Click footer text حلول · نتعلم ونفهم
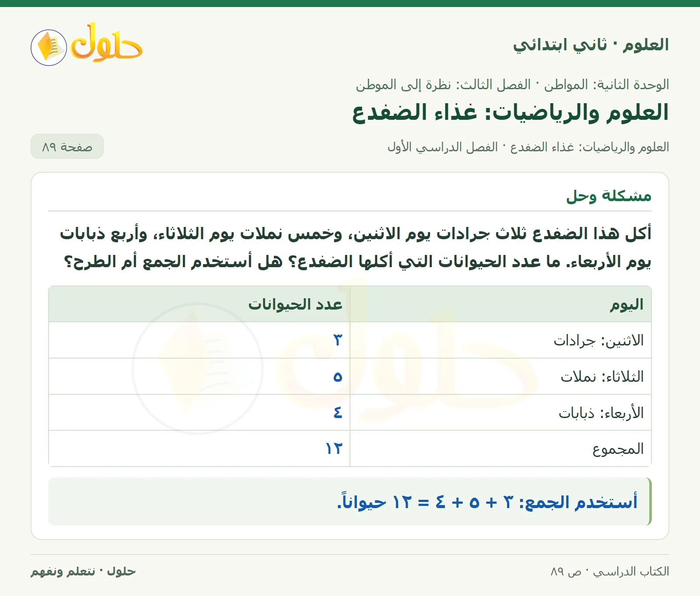This screenshot has height=596, width=700. pyautogui.click(x=83, y=572)
